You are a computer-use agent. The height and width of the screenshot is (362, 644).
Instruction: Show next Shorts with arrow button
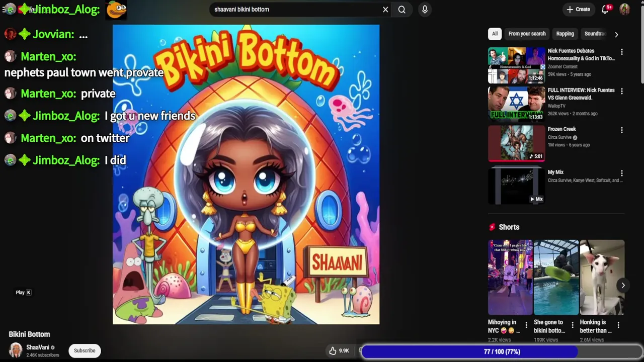(623, 286)
